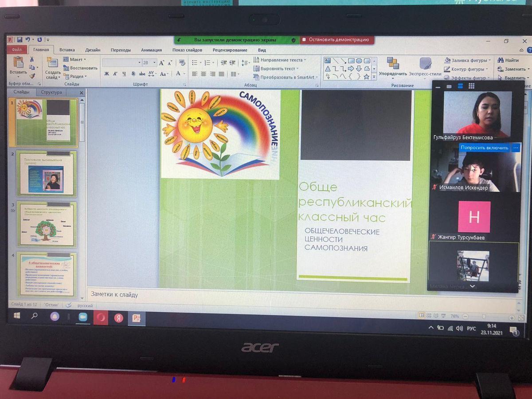The height and width of the screenshot is (399, 532).
Task: Select slide 3 thumbnail with tree
Action: (x=47, y=225)
